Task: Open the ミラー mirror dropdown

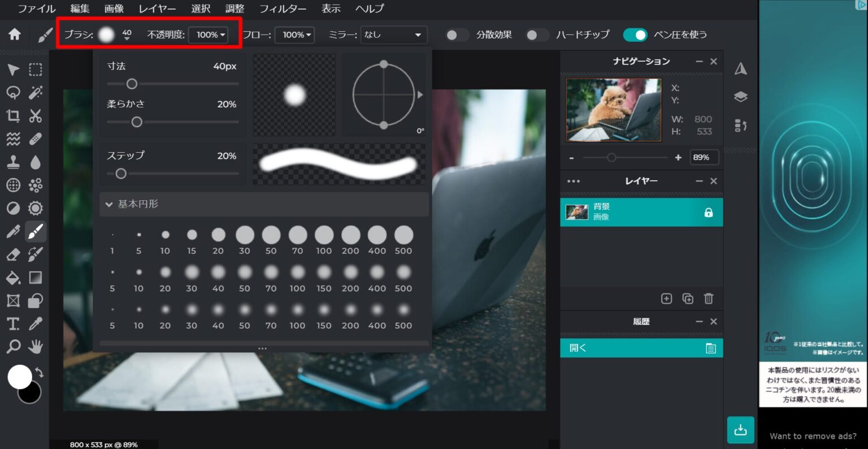Action: (393, 34)
